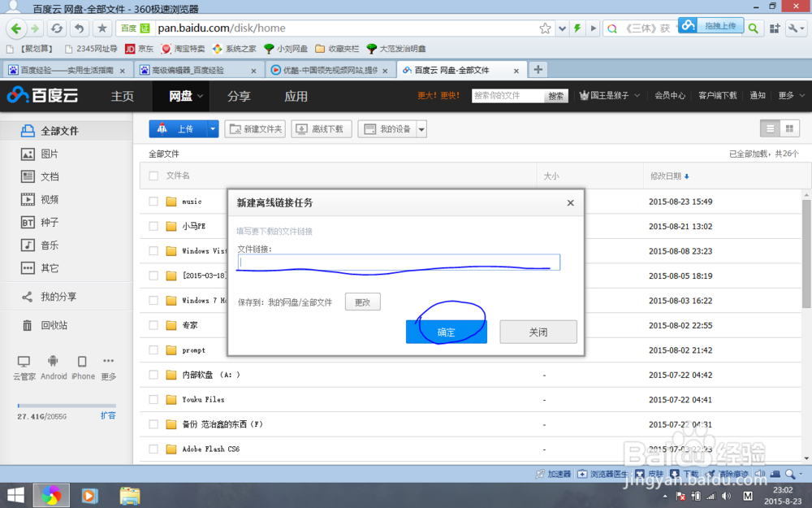Click the 文件链接 input field
This screenshot has width=812, height=508.
(x=399, y=263)
